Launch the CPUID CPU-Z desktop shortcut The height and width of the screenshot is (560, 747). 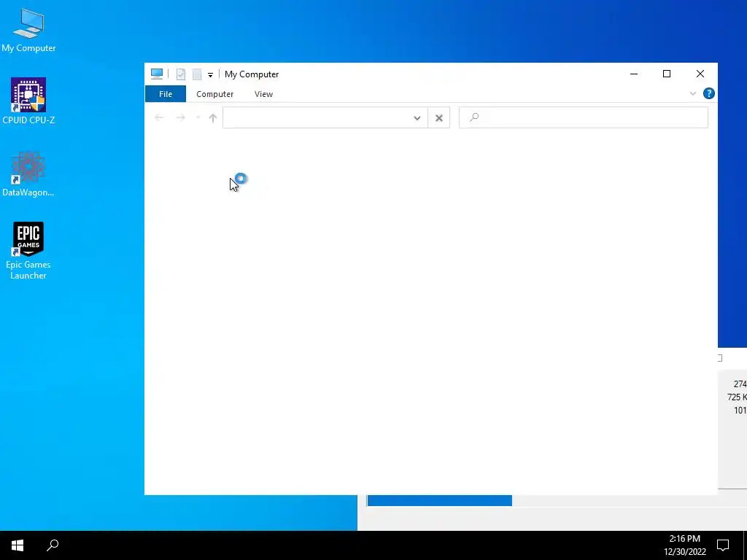click(x=28, y=101)
